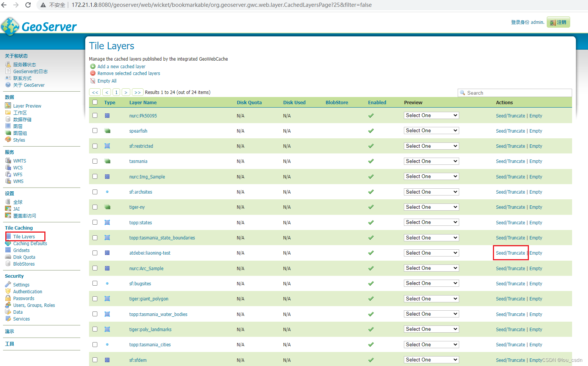Jump to last page with >> button
Viewport: 588px width, 366px height.
point(138,92)
